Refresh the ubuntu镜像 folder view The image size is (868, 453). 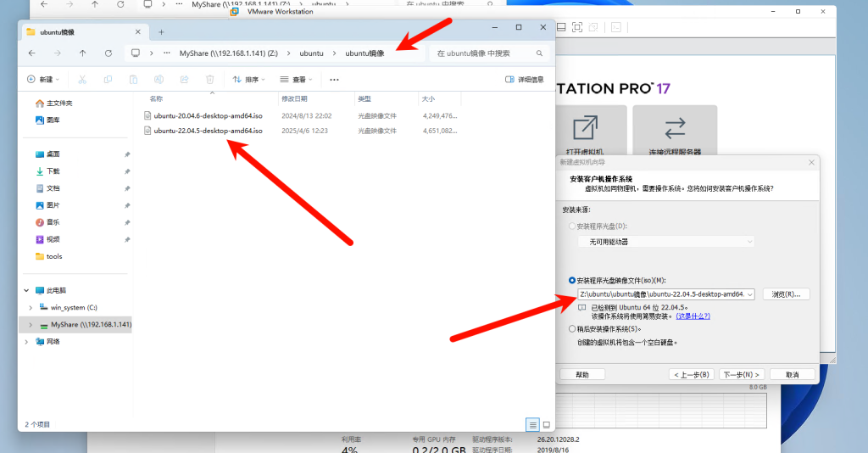click(108, 53)
